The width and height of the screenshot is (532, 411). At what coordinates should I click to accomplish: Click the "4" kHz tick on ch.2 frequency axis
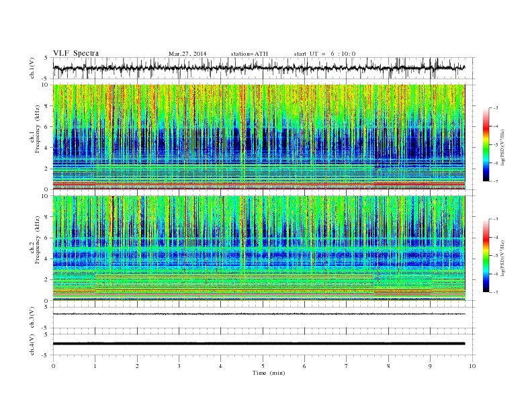pyautogui.click(x=47, y=259)
